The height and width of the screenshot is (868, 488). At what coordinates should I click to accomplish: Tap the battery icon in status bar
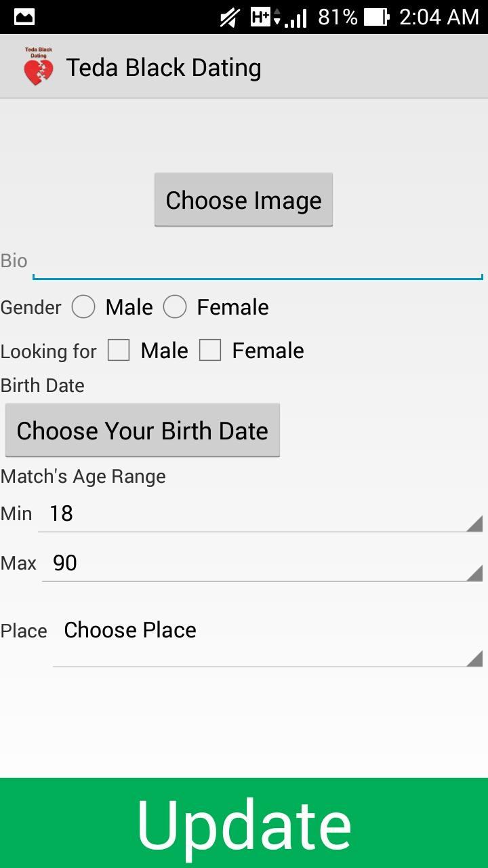pyautogui.click(x=376, y=17)
